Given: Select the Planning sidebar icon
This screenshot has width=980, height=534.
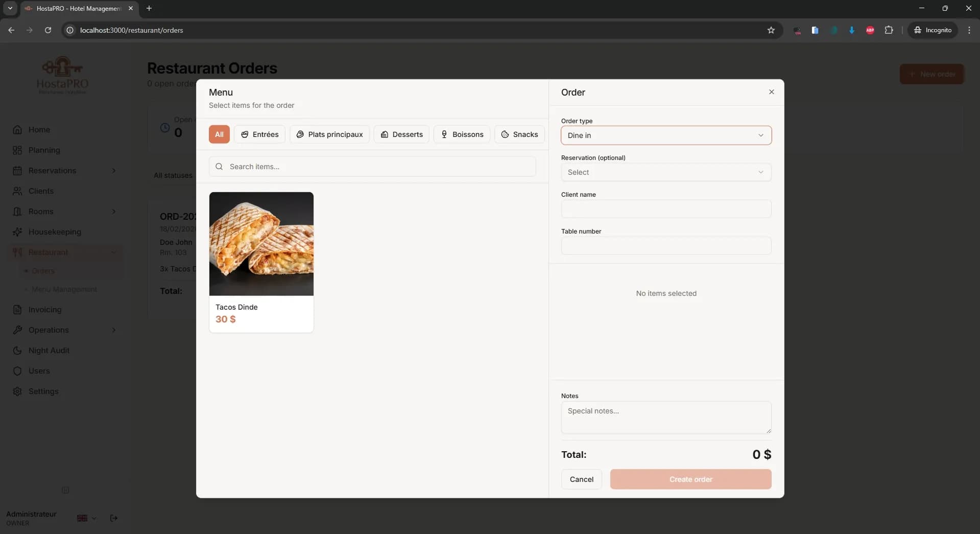Looking at the screenshot, I should (44, 150).
